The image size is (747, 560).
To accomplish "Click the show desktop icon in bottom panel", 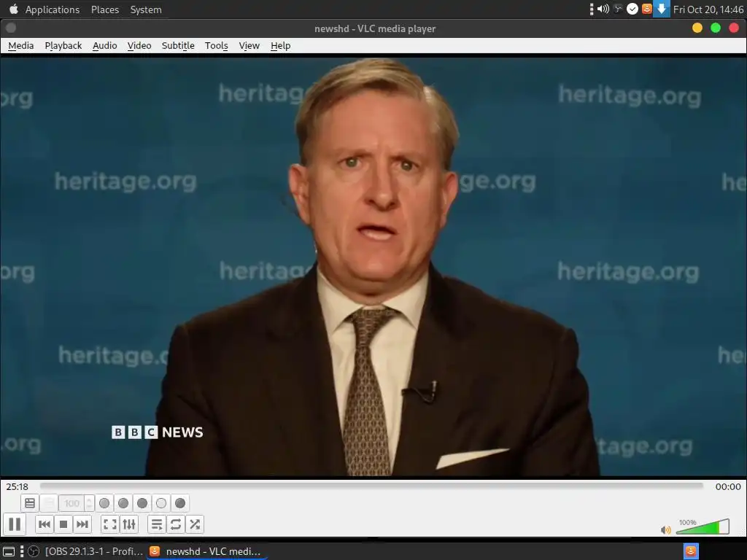I will pos(9,551).
